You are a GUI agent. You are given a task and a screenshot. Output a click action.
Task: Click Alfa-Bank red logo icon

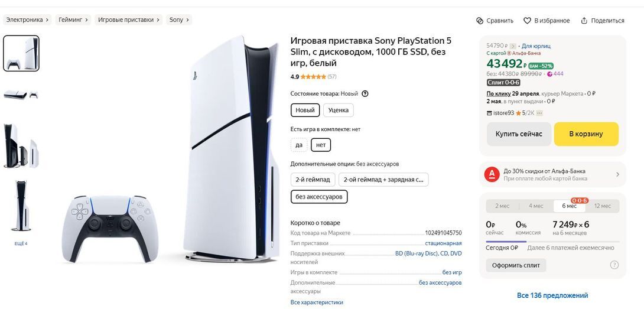pyautogui.click(x=492, y=175)
